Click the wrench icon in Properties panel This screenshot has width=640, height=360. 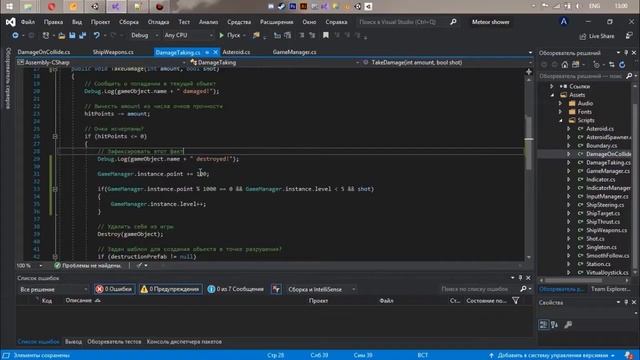click(x=568, y=325)
